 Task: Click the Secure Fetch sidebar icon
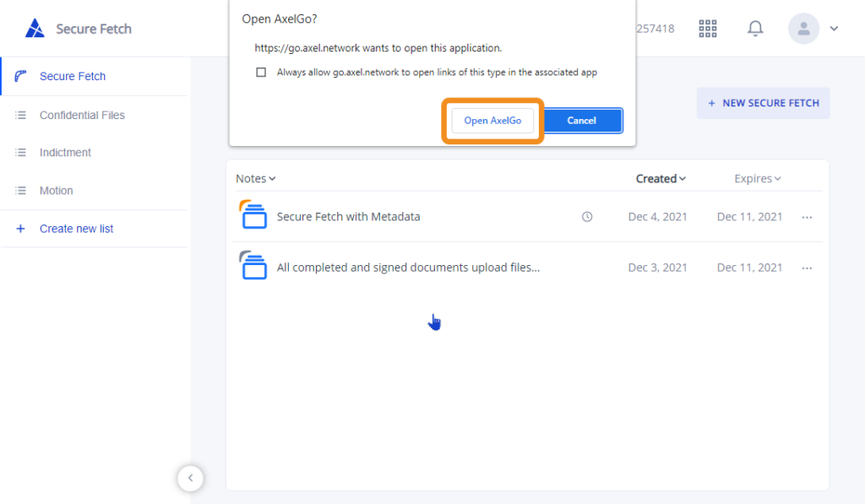click(x=20, y=76)
